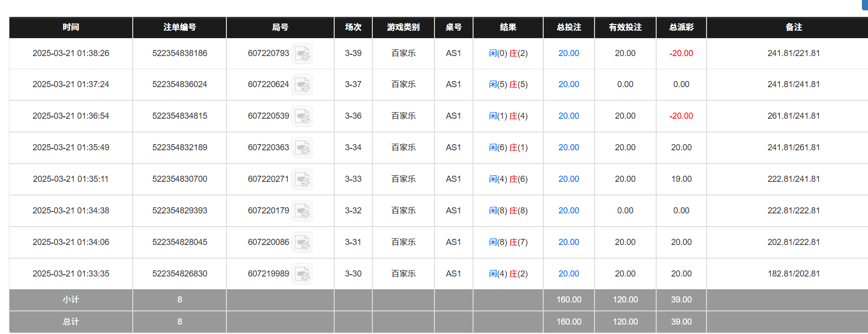Viewport: 868px width, 334px height.
Task: Click blue 20.00 total bet in session 3-39 row
Action: pyautogui.click(x=569, y=53)
